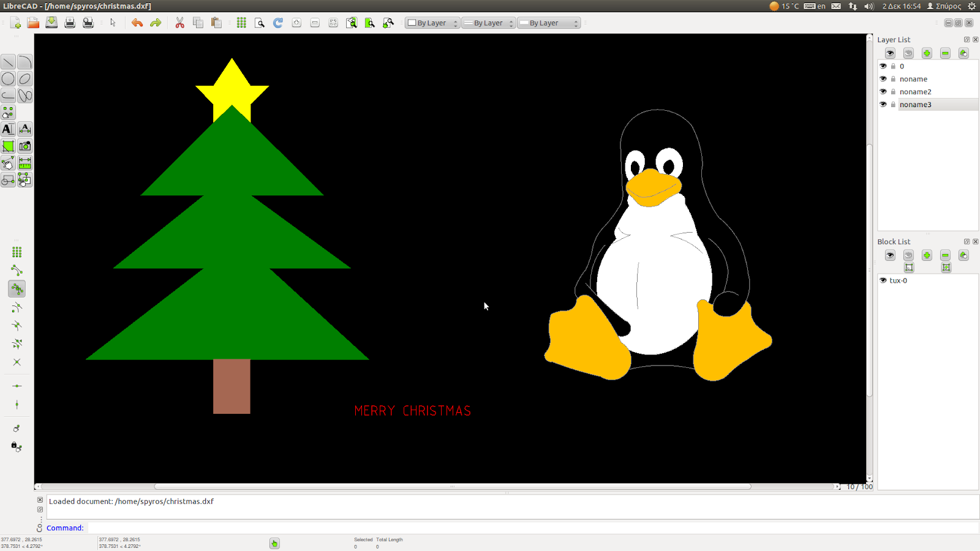The image size is (980, 551).
Task: Paste from clipboard
Action: click(x=216, y=23)
